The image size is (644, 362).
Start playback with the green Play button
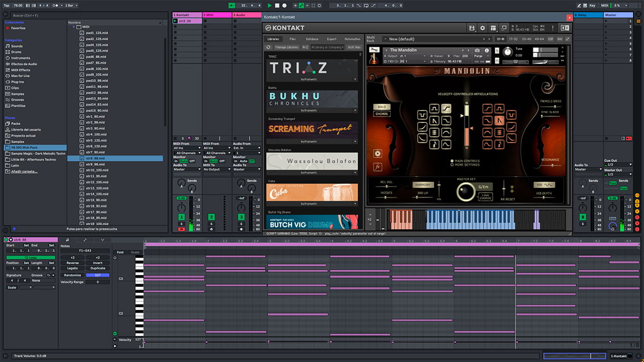click(270, 5)
